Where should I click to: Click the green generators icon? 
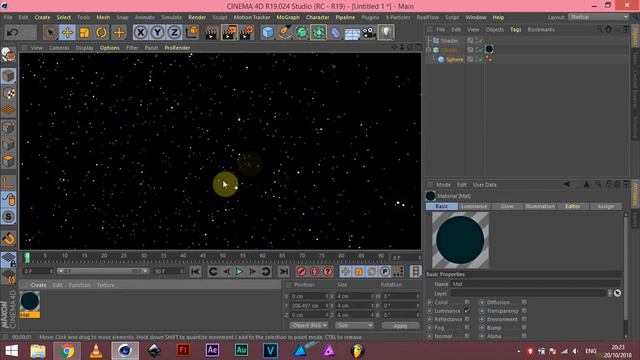click(302, 32)
